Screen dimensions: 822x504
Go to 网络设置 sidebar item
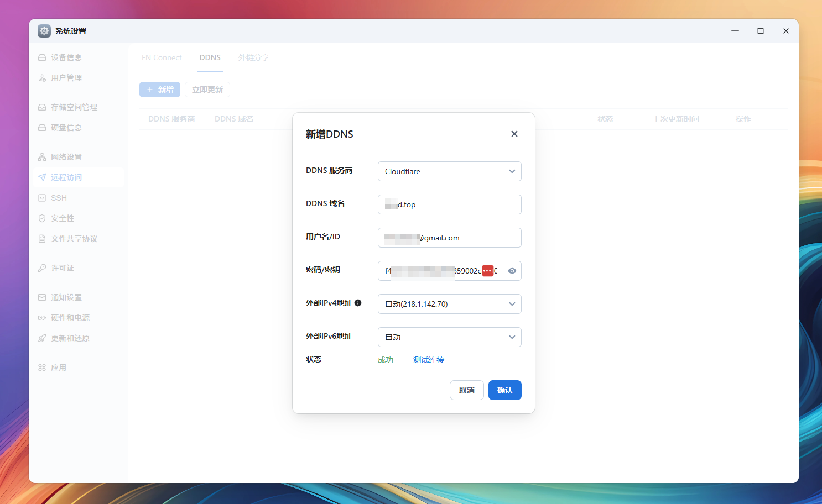[66, 157]
